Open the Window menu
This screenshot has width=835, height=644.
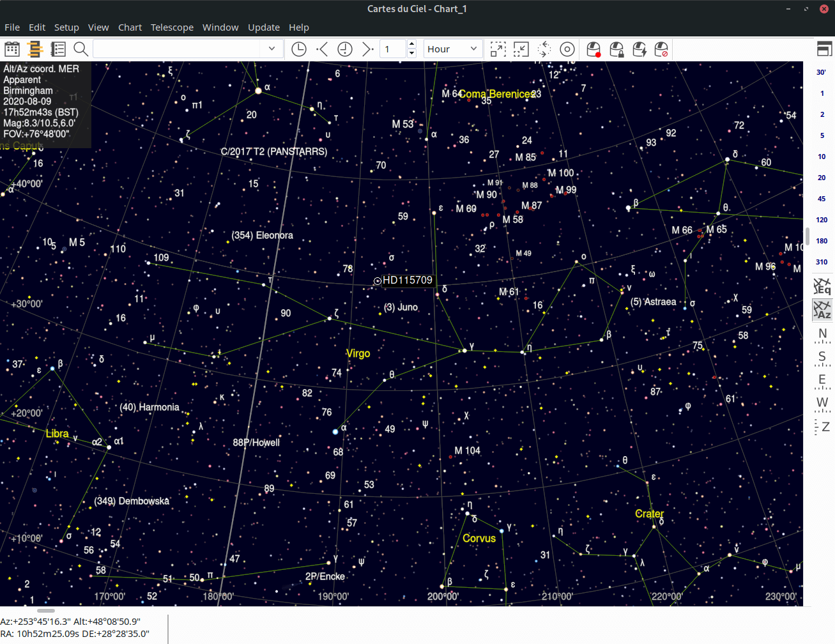pos(220,27)
